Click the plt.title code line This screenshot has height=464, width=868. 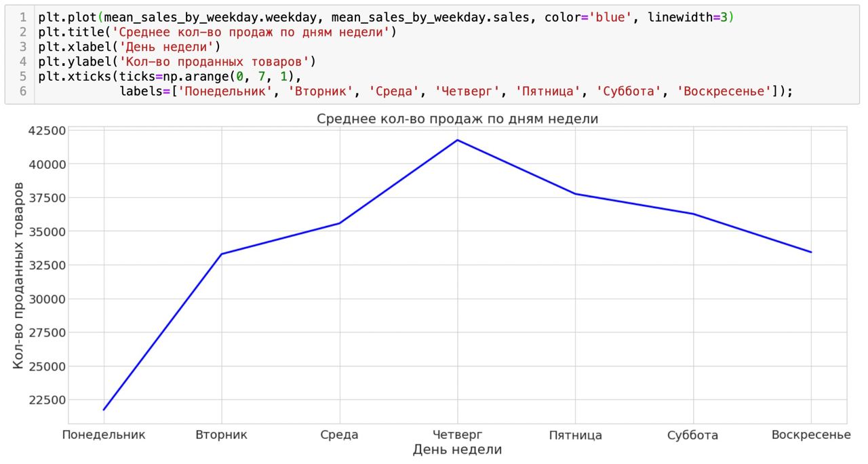(x=217, y=32)
